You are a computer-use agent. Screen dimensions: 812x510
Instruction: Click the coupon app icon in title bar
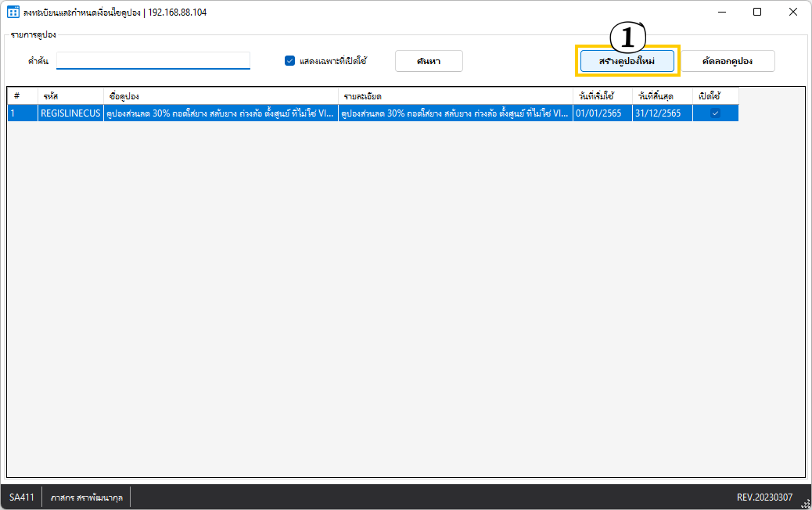[13, 13]
